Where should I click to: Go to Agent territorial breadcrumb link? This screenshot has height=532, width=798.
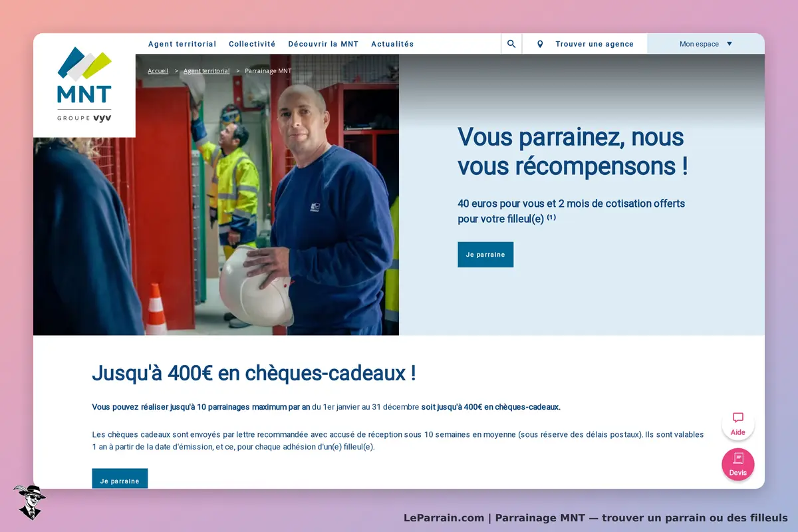click(207, 70)
